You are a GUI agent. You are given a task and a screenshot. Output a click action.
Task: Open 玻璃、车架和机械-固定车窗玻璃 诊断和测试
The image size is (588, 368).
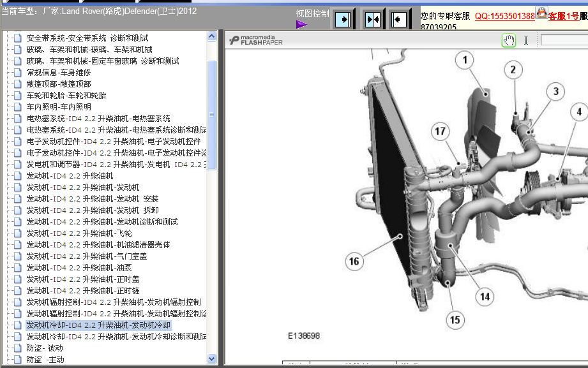103,61
